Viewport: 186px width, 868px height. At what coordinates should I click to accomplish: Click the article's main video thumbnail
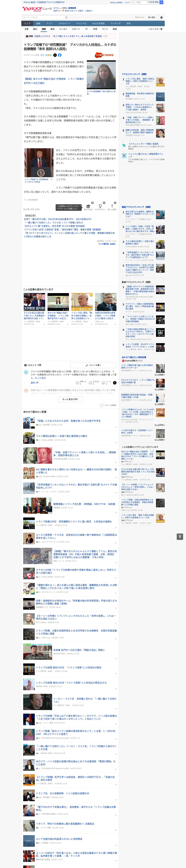point(101,75)
